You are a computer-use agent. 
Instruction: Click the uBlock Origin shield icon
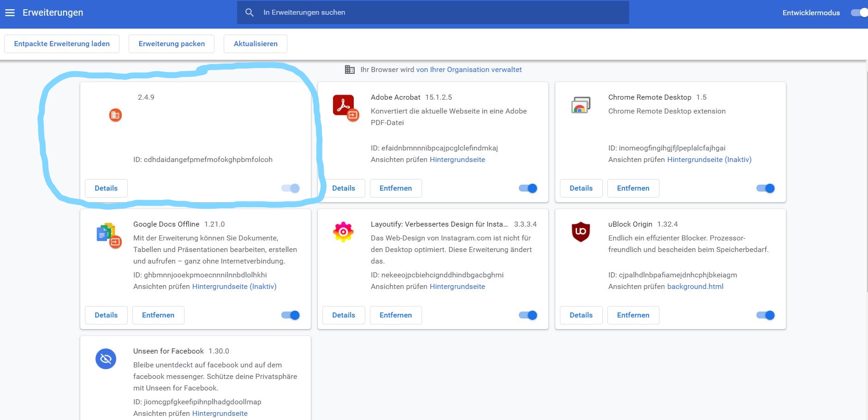pyautogui.click(x=581, y=232)
